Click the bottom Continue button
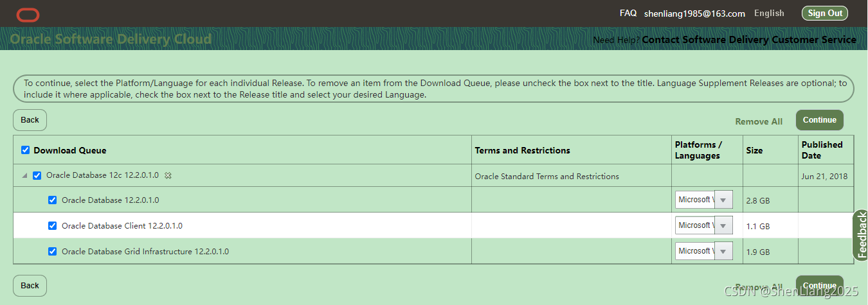 coord(819,286)
